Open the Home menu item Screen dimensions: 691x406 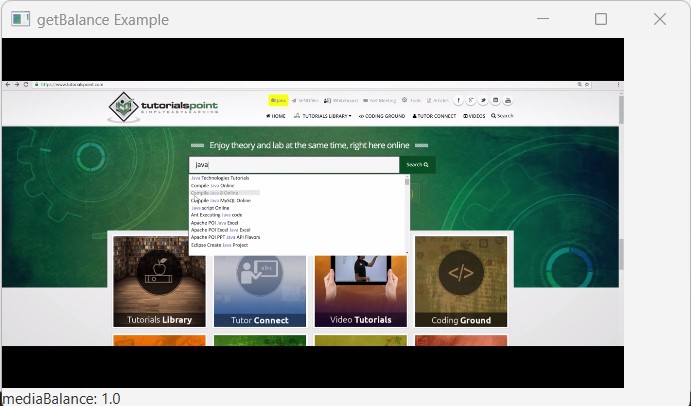275,116
